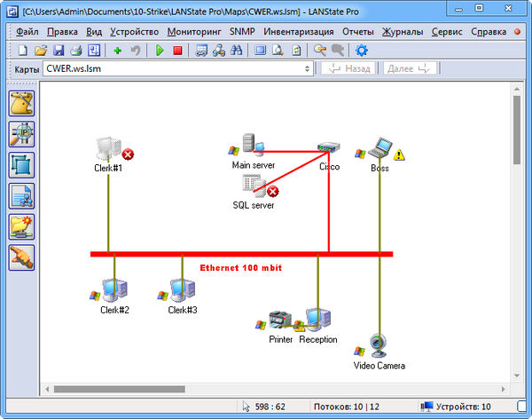Expand the CWER.ws.lsm map dropdown
The width and height of the screenshot is (532, 419).
308,68
